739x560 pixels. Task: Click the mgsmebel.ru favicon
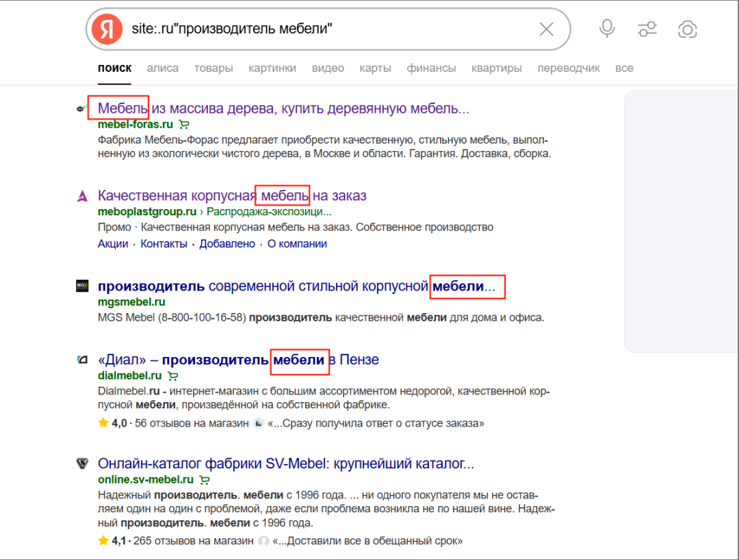point(82,286)
